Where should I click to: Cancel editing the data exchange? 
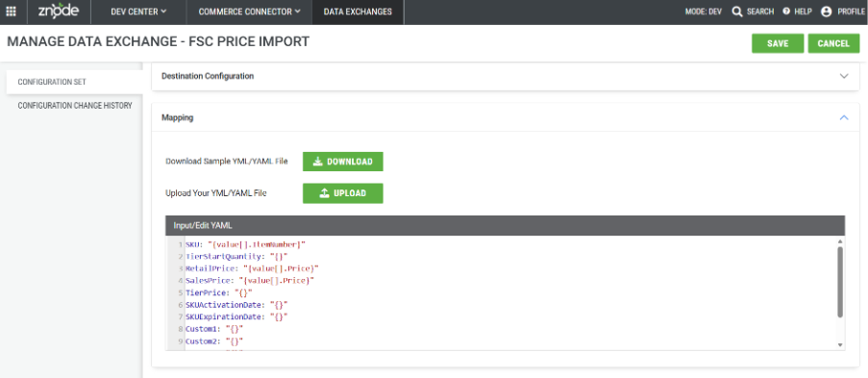coord(833,43)
